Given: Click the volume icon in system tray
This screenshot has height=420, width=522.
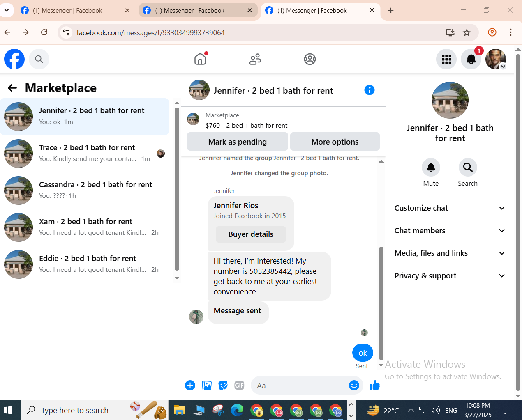Looking at the screenshot, I should pyautogui.click(x=436, y=410).
